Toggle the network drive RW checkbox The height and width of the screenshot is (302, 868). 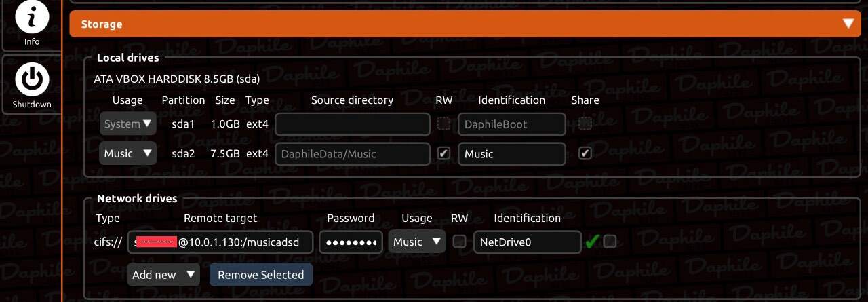[x=460, y=242]
